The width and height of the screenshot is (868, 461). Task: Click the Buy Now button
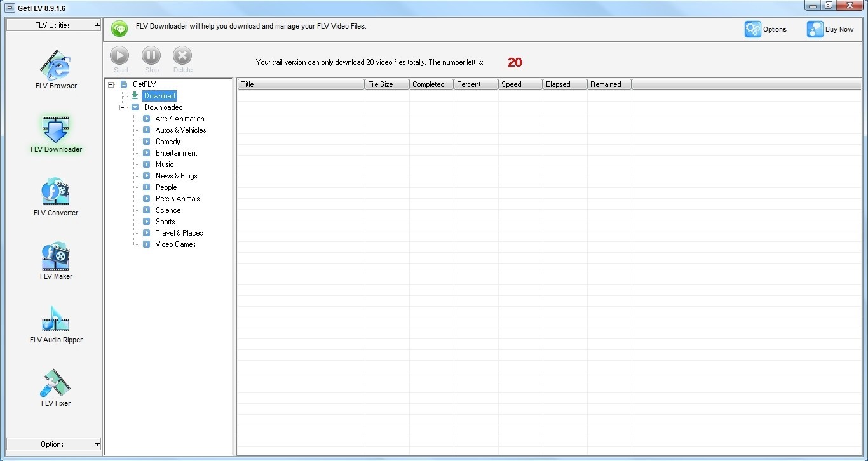point(831,29)
